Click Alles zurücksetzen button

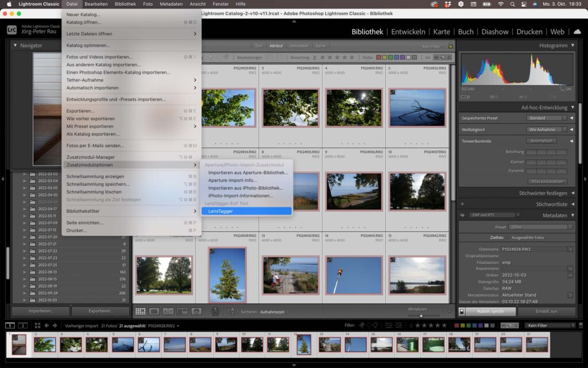pos(547,181)
